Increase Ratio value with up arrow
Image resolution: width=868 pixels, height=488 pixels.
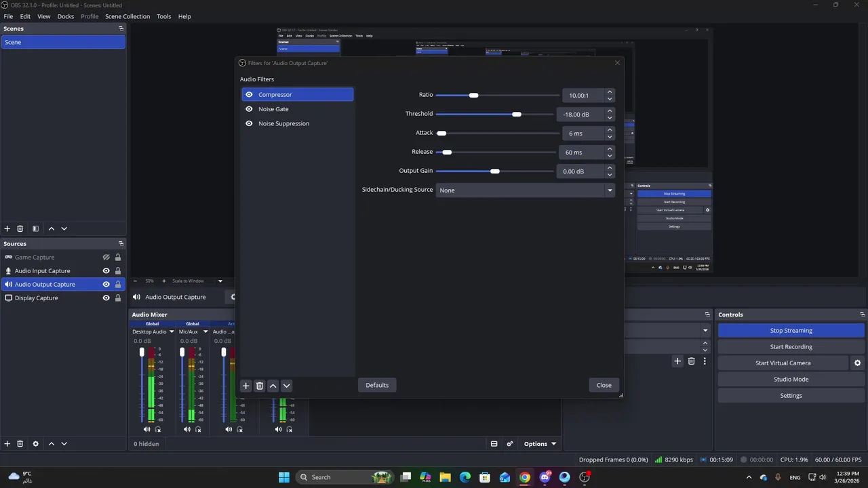(610, 91)
